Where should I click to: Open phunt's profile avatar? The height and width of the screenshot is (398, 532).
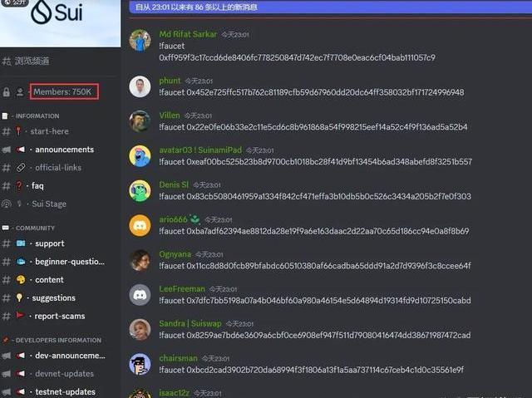tap(140, 86)
